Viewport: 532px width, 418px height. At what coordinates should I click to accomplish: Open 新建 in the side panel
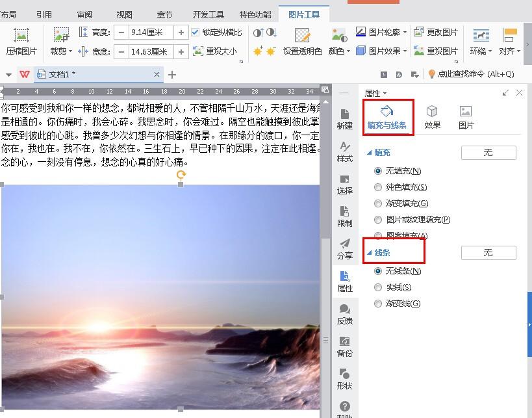coord(345,119)
